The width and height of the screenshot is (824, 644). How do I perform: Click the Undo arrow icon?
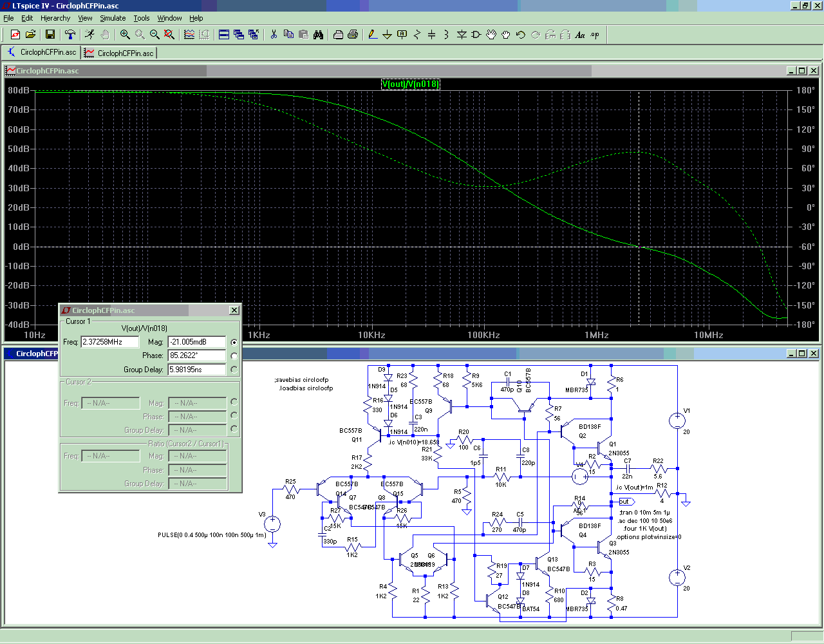521,35
